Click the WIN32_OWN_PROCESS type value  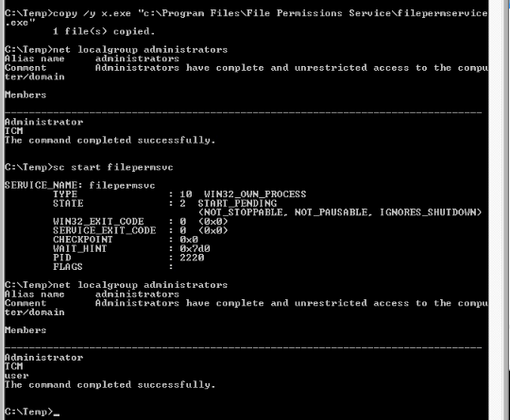pos(255,194)
